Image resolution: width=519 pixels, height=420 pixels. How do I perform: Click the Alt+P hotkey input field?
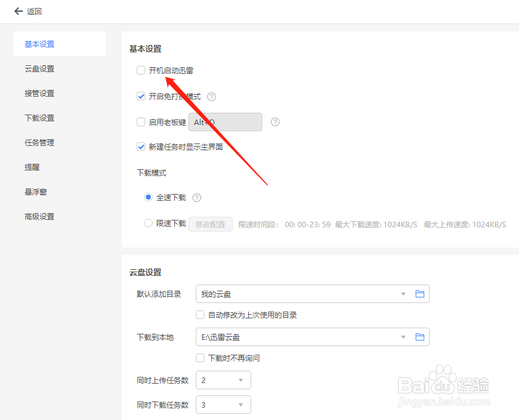tap(225, 122)
